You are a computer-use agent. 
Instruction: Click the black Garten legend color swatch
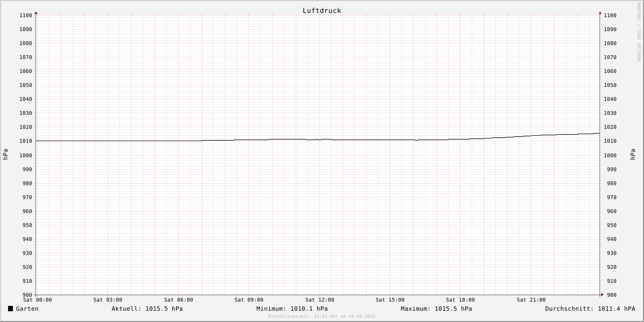pyautogui.click(x=10, y=309)
